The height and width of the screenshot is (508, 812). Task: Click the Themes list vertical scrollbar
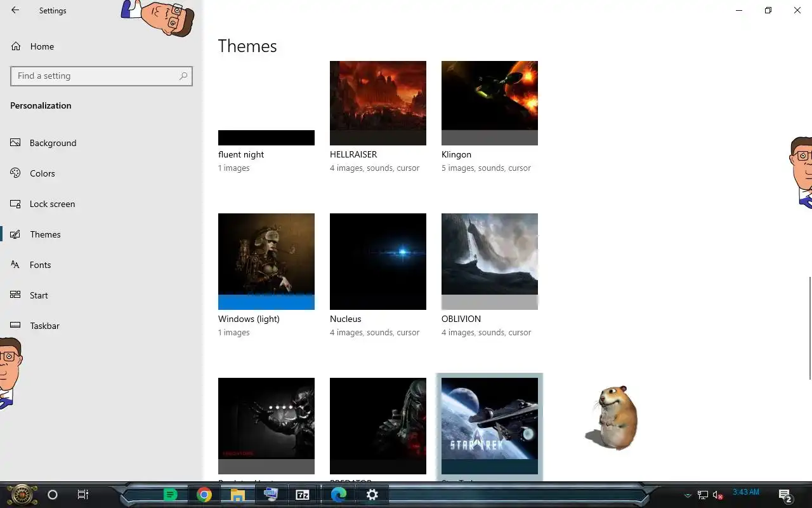(x=809, y=328)
